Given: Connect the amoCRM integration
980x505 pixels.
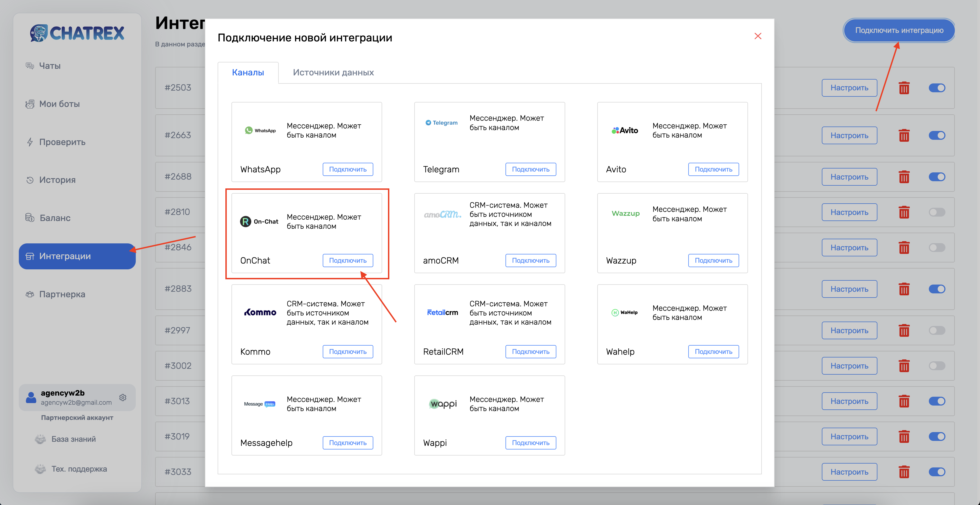Looking at the screenshot, I should [531, 261].
